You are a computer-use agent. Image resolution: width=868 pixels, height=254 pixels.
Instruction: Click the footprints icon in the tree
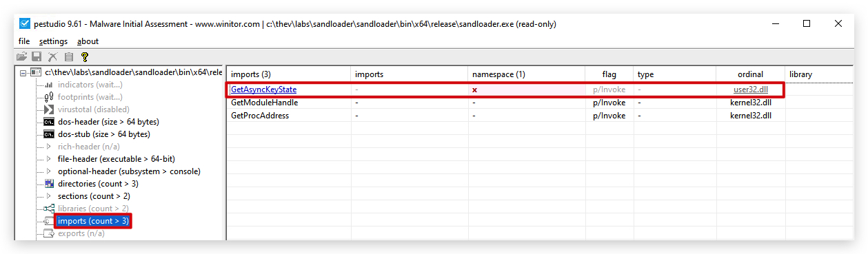pos(49,97)
